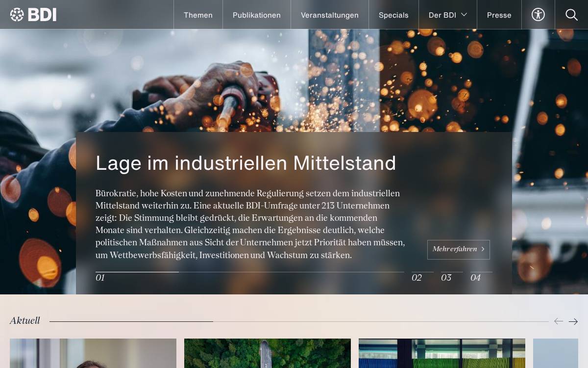Click the Aktuell section heading
The width and height of the screenshot is (588, 368).
tap(25, 320)
